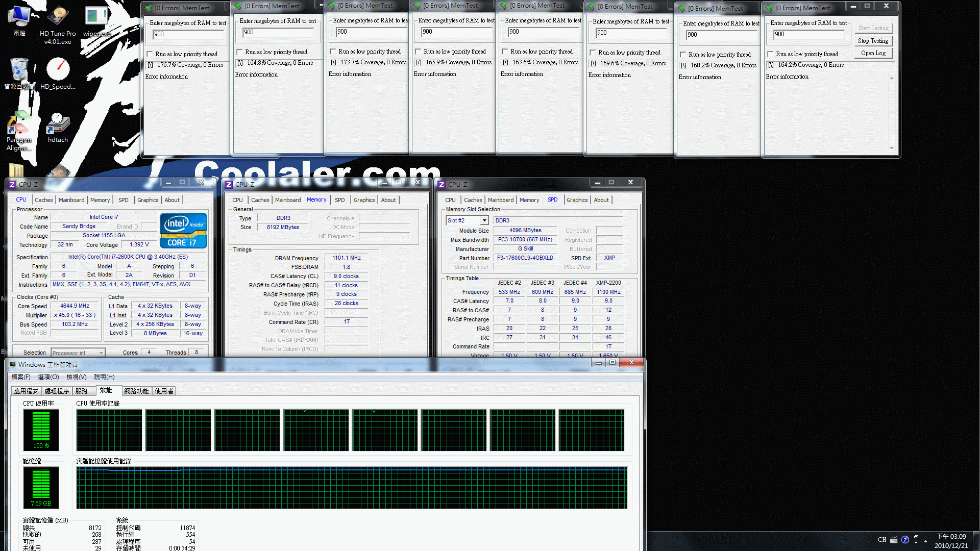Click the help icon in system tray
980x551 pixels.
905,540
